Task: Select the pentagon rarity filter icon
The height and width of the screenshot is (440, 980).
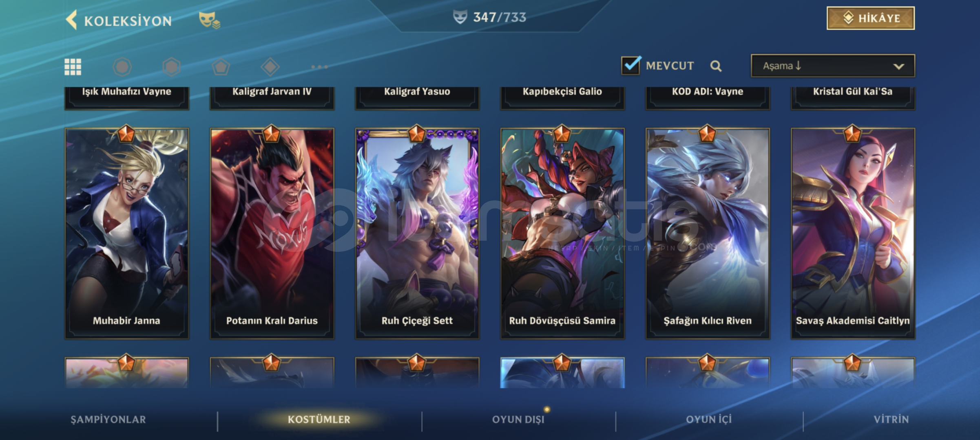Action: [x=221, y=67]
